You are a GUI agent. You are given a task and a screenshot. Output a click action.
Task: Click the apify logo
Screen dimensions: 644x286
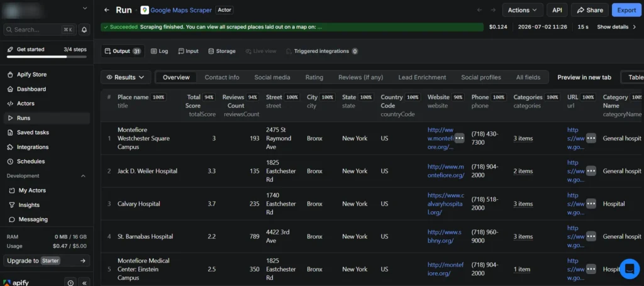pos(16,283)
